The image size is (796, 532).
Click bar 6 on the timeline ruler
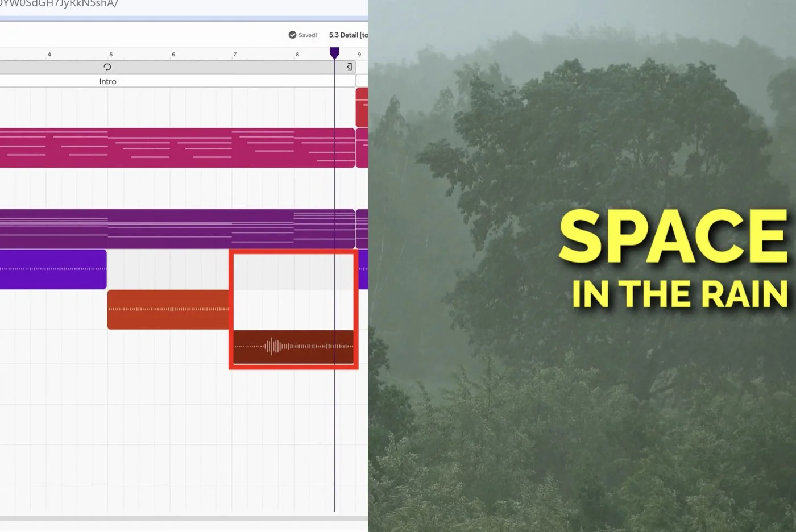[173, 55]
